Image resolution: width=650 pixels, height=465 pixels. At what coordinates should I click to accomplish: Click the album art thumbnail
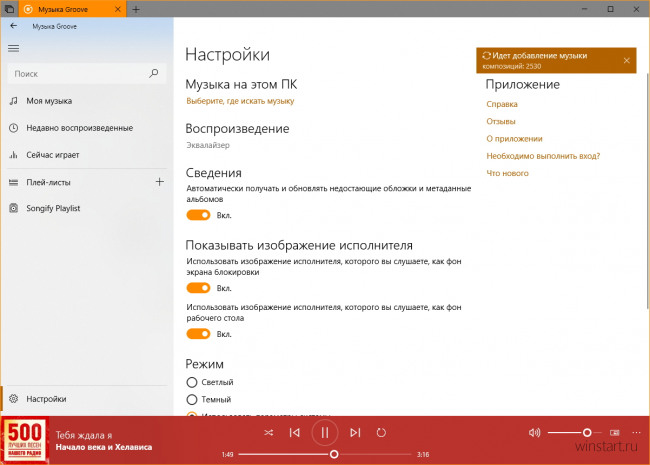[25, 440]
